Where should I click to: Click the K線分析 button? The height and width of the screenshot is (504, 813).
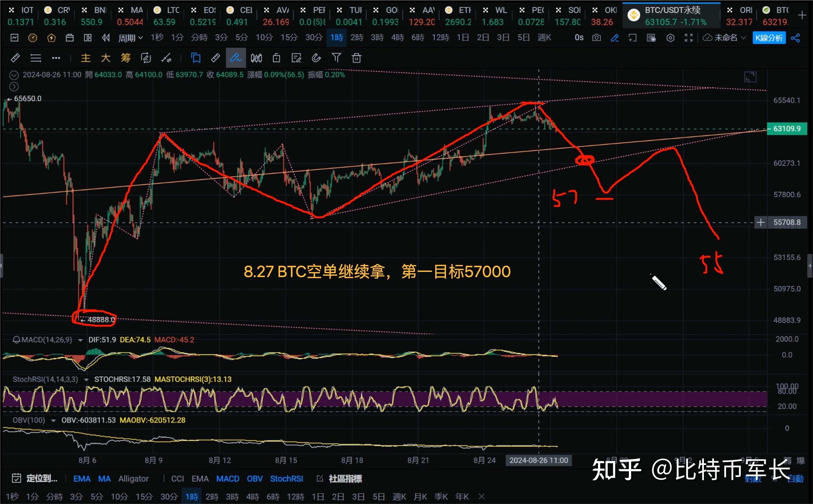tap(769, 38)
